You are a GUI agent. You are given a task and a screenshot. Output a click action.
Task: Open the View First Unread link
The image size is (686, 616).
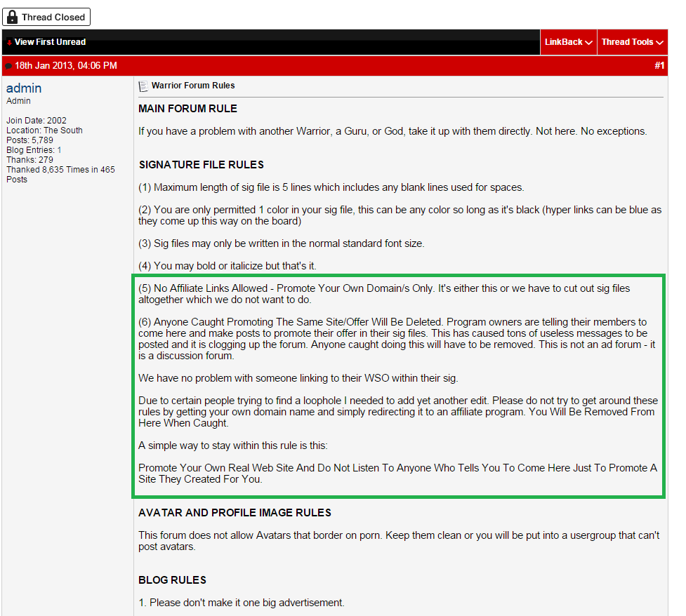50,42
